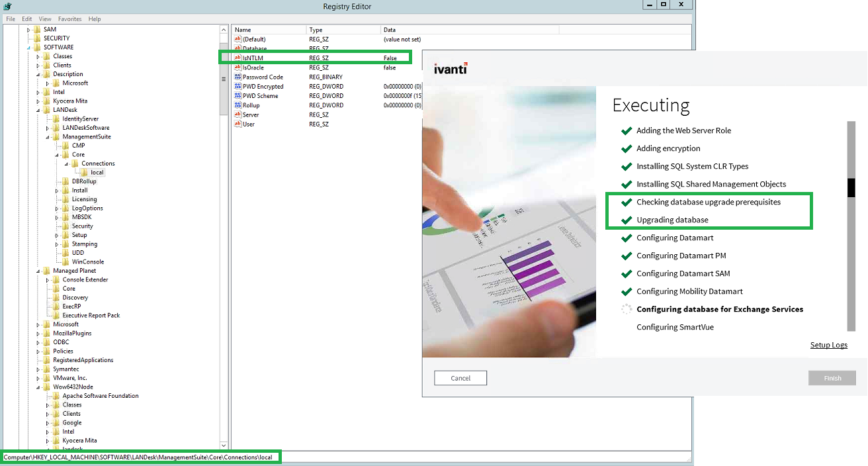Click the string value icon next to Server
This screenshot has height=466, width=868.
(x=236, y=114)
